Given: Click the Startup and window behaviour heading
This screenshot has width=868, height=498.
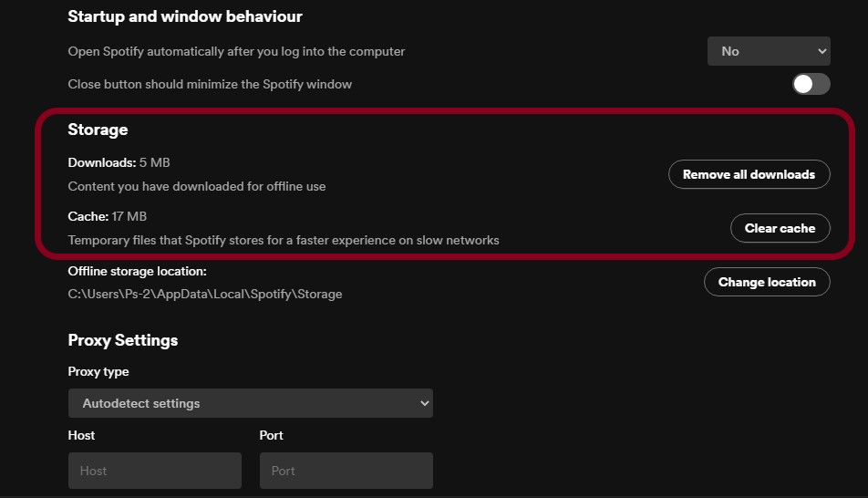Looking at the screenshot, I should 185,16.
